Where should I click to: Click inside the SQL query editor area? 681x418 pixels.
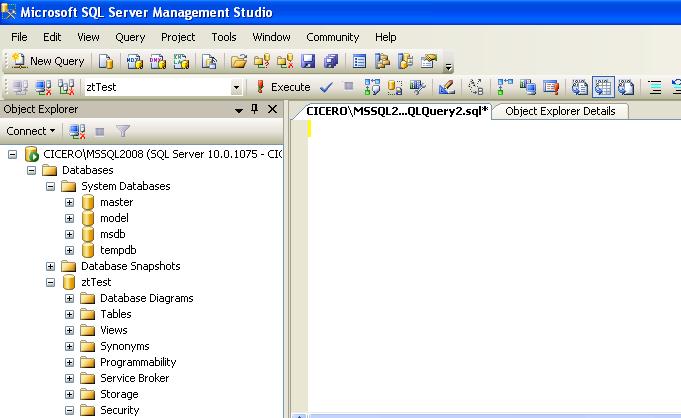coord(494,266)
